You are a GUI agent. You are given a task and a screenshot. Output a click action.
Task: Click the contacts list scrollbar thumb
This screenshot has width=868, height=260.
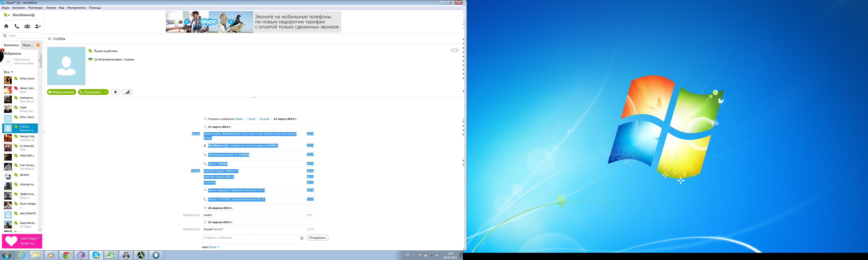(40, 61)
